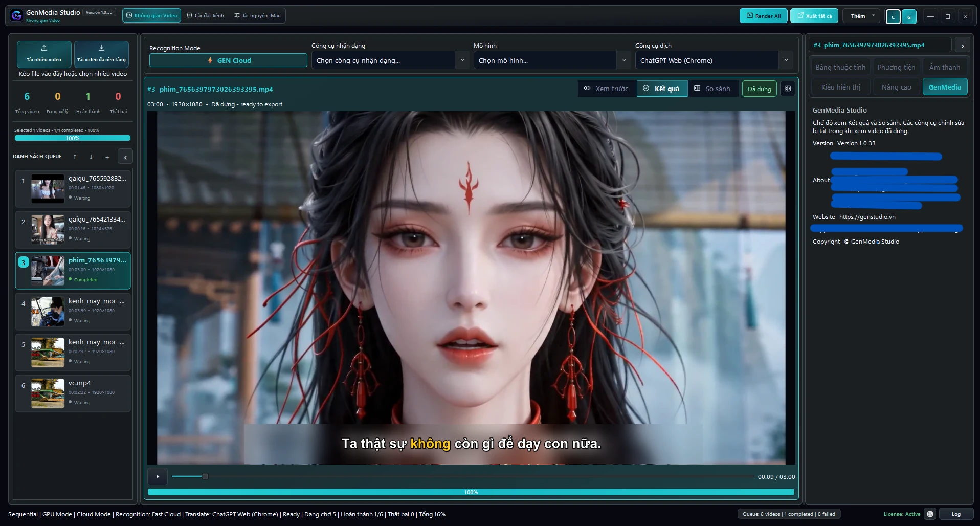Click Xuất tất cả export button
The height and width of the screenshot is (526, 980).
[814, 16]
